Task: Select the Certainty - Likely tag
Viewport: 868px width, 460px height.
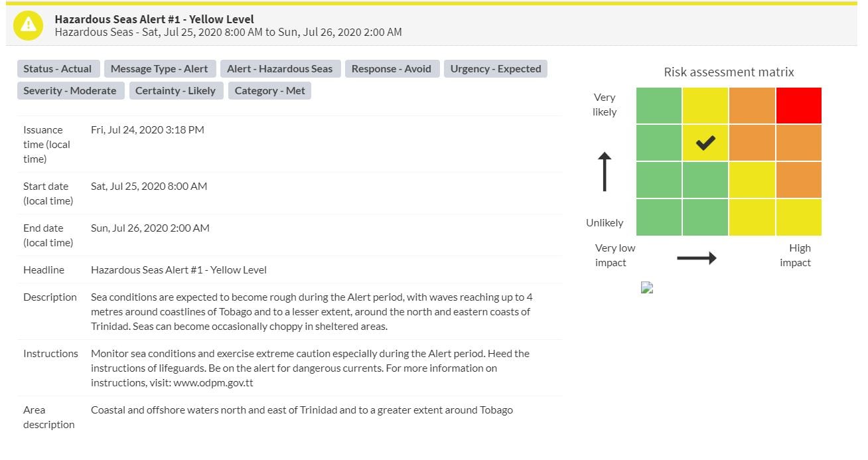Action: [176, 91]
